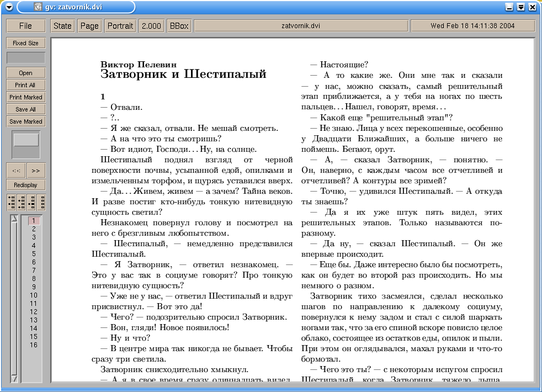Image resolution: width=542 pixels, height=392 pixels.
Task: Mark odd pages using the mark icon
Action: click(11, 202)
